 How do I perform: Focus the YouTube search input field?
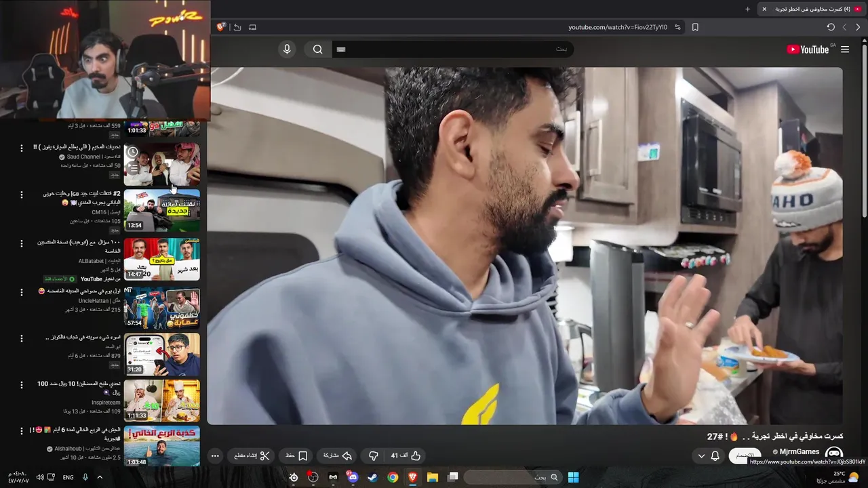pos(453,49)
